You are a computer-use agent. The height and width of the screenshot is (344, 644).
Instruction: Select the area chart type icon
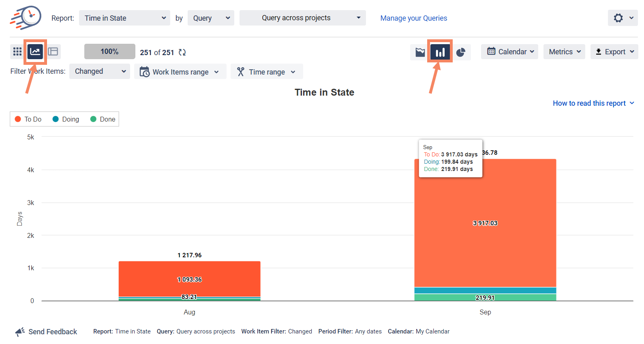point(420,52)
